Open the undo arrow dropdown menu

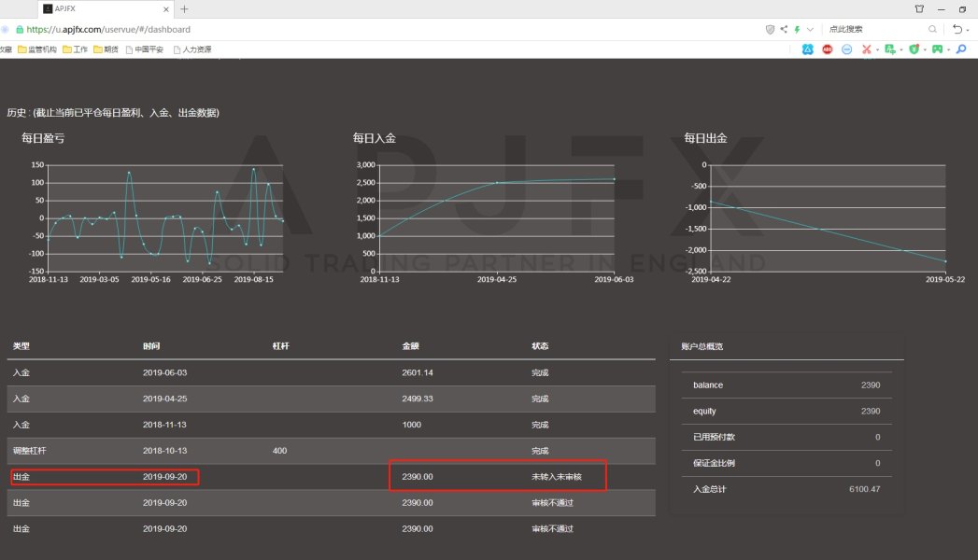coord(968,29)
